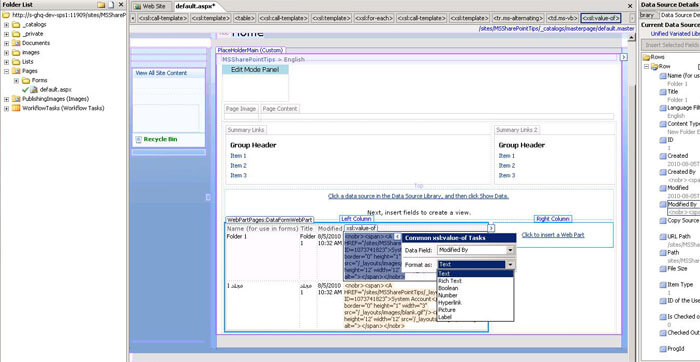Click Insert Selected Fields button
This screenshot has width=700, height=362.
671,45
